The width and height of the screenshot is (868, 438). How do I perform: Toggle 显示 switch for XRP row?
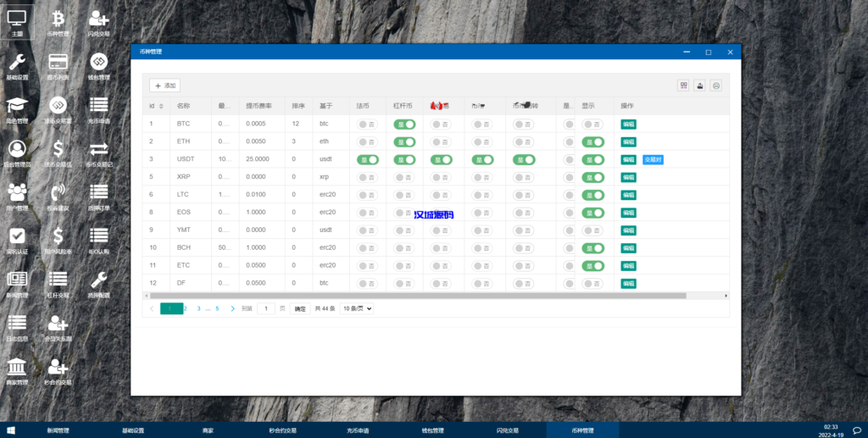(x=593, y=177)
